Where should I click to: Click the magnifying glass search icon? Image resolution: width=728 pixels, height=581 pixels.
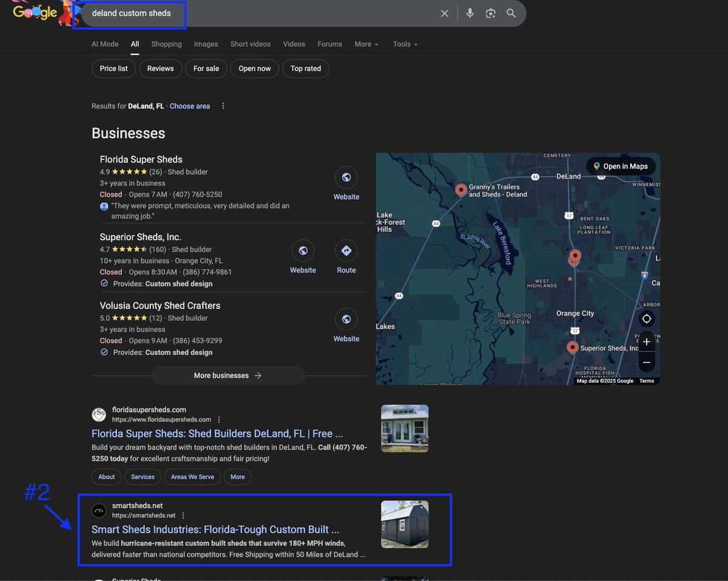coord(511,13)
